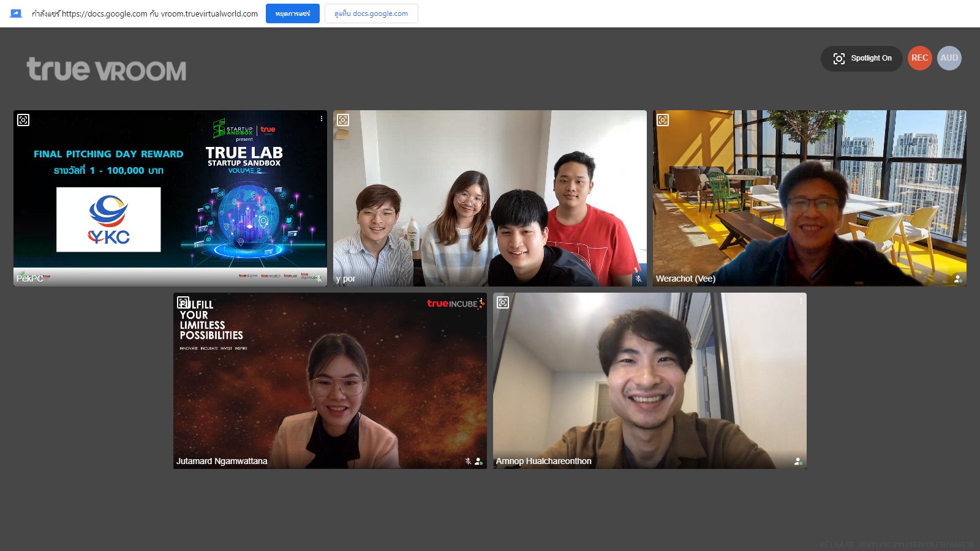
Task: Click the หยุดการแชร์ stop sharing button
Action: click(293, 13)
